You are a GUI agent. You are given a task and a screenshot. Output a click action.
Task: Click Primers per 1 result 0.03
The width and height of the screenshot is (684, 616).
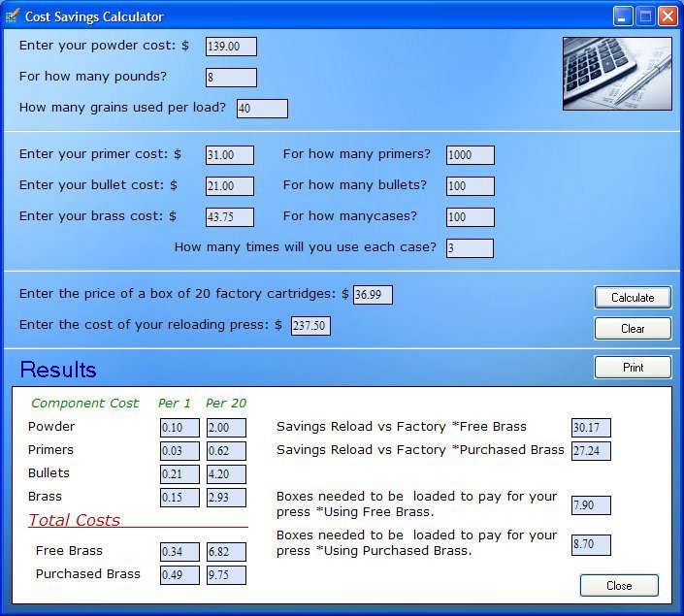tap(179, 451)
